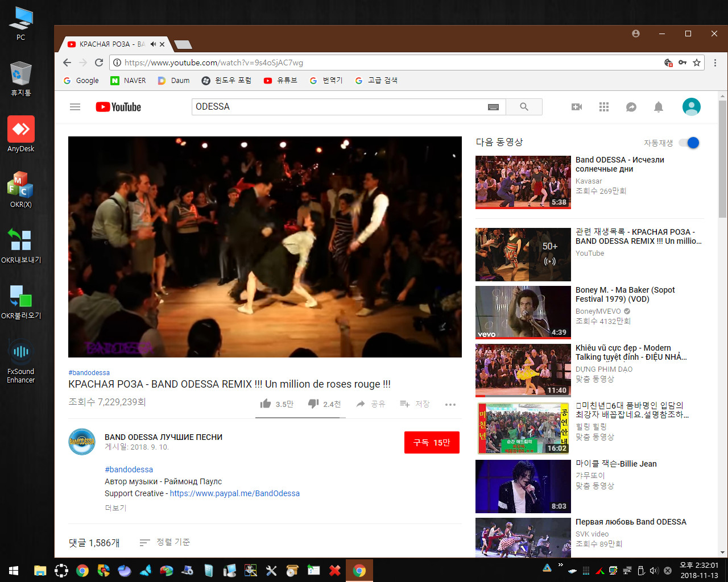Viewport: 728px width, 582px height.
Task: Open the Chrome three-dot menu
Action: (715, 63)
